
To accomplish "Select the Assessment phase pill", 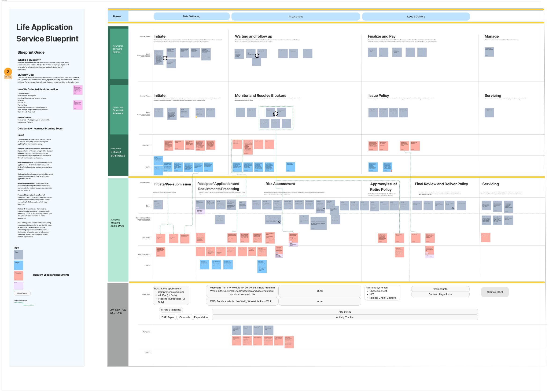I will [295, 17].
